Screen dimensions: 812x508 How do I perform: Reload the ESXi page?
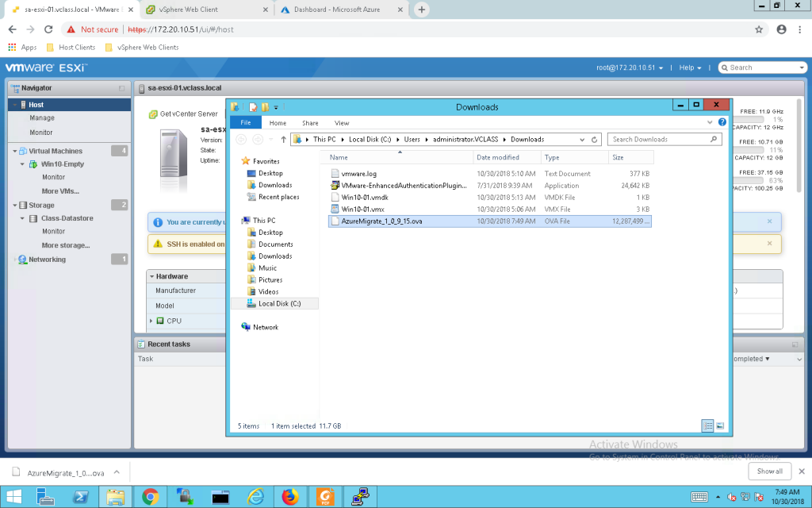pos(48,29)
